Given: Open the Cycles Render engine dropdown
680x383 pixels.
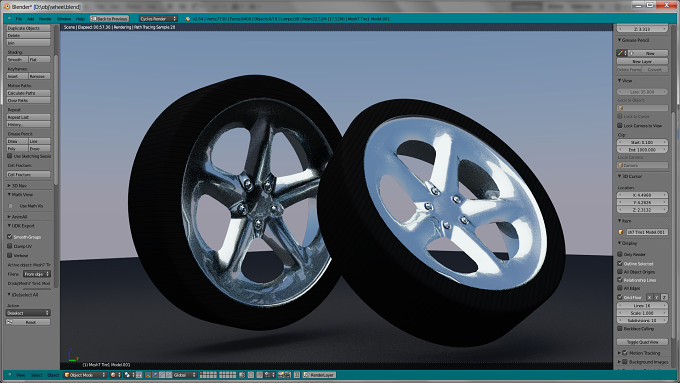Looking at the screenshot, I should click(158, 19).
